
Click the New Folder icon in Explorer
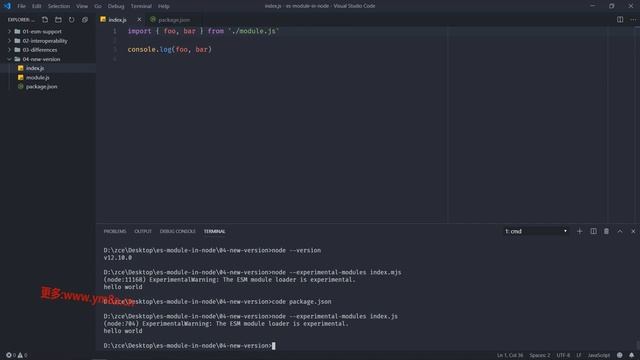click(x=58, y=20)
